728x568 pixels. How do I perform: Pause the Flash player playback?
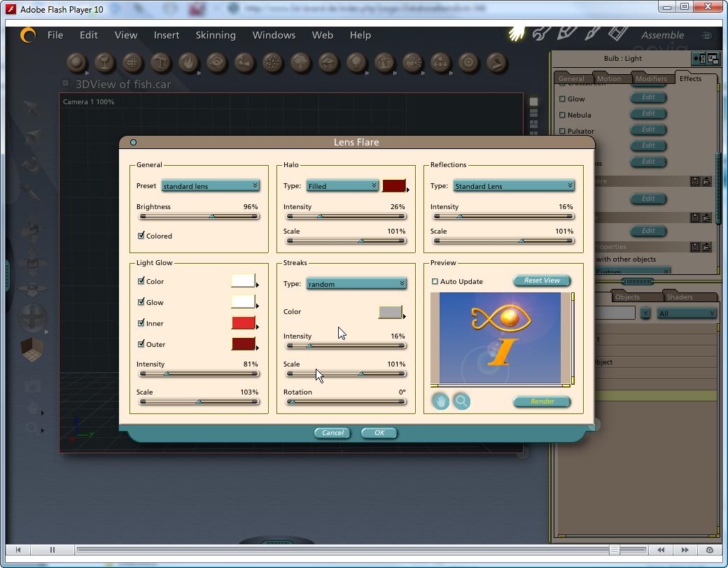pos(52,550)
